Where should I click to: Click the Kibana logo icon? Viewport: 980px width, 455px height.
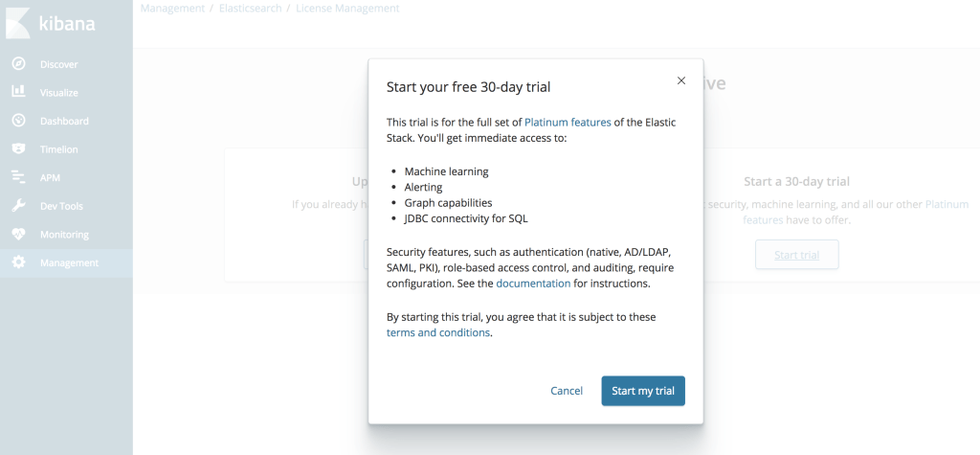coord(18,23)
